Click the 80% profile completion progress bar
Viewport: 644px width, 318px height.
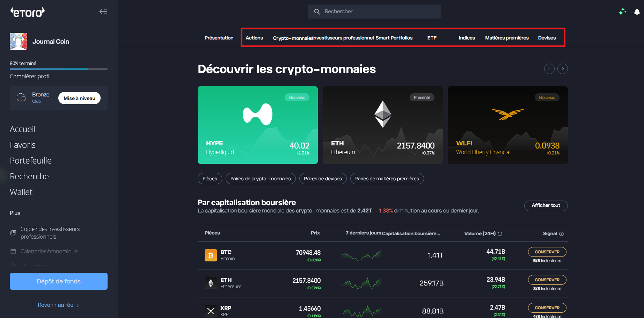pyautogui.click(x=58, y=69)
